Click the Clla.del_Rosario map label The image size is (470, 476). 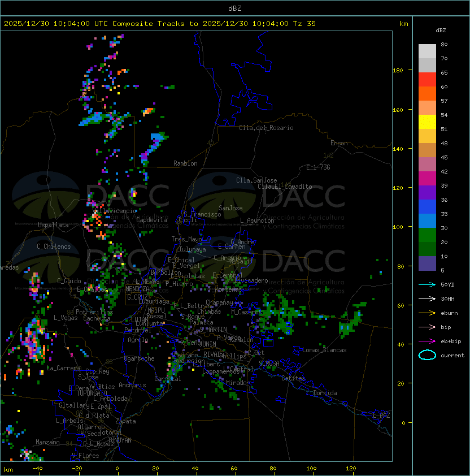[x=266, y=128]
